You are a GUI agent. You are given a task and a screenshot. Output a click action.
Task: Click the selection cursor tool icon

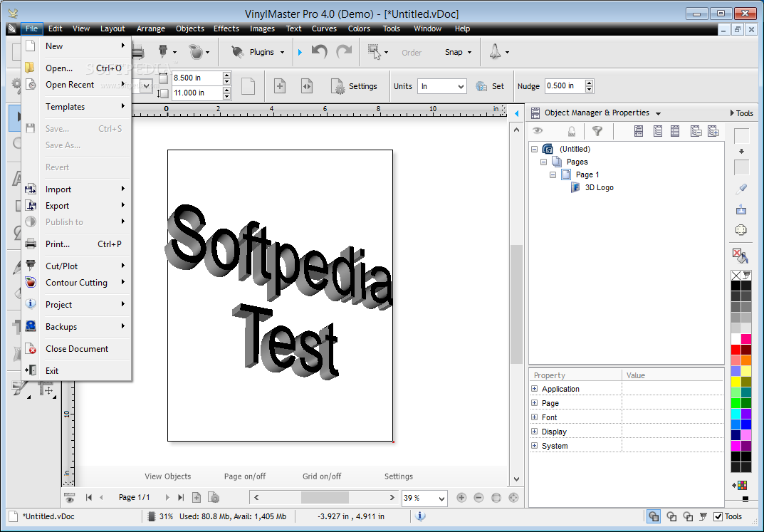click(375, 52)
